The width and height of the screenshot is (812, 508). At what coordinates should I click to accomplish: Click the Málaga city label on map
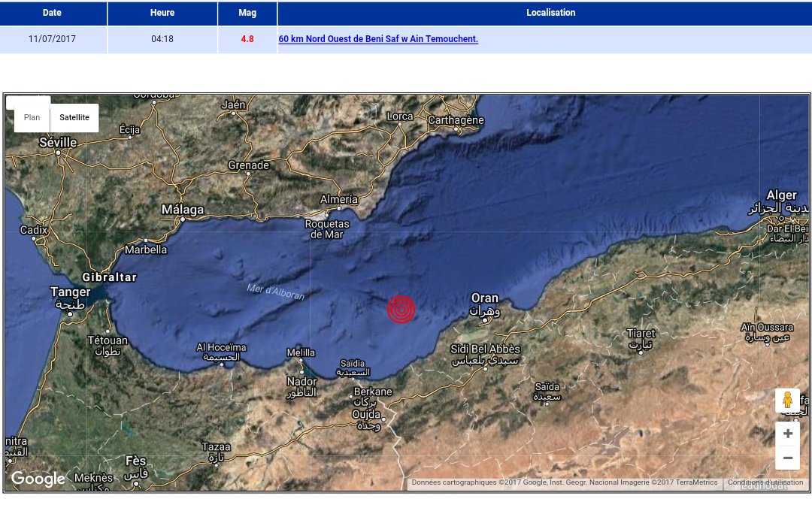pos(182,210)
